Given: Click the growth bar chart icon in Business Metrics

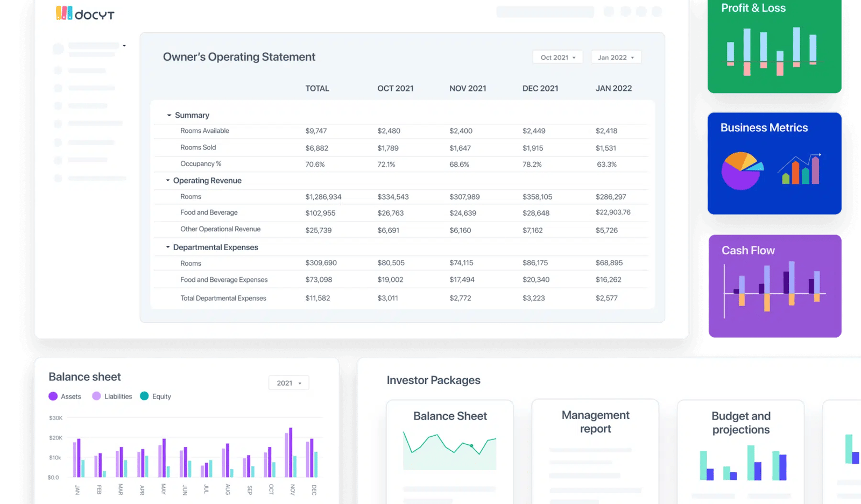Looking at the screenshot, I should [800, 169].
